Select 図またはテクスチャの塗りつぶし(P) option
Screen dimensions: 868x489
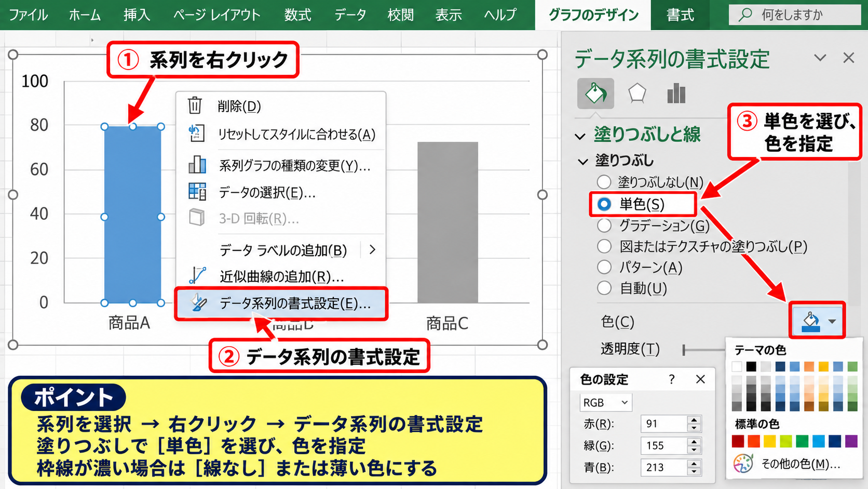[604, 246]
